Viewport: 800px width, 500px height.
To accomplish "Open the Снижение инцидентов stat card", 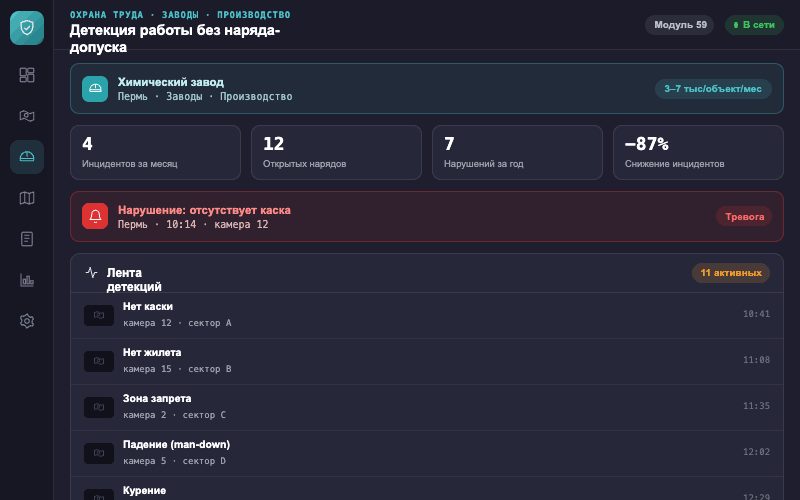I will pyautogui.click(x=698, y=153).
